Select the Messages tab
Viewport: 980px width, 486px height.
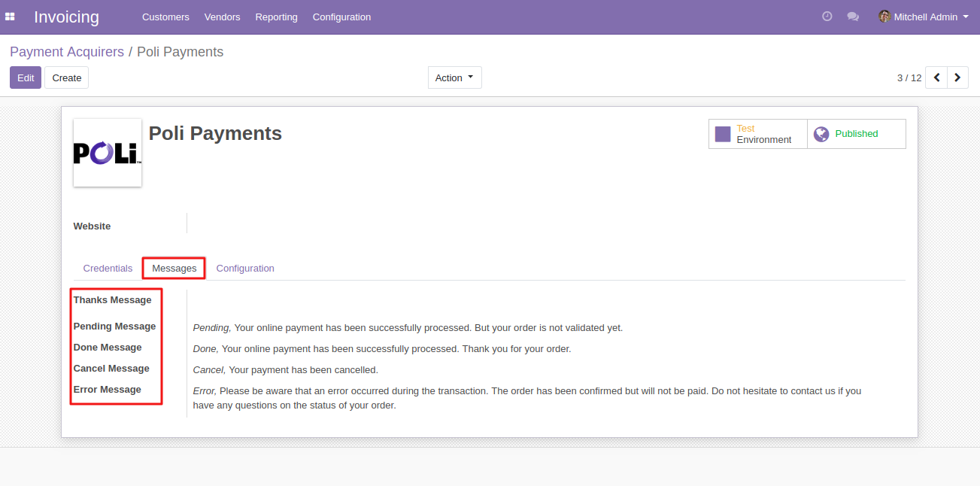(x=174, y=268)
